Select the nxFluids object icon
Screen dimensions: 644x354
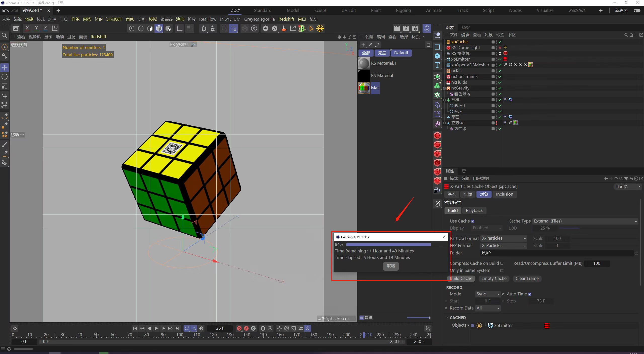click(448, 82)
